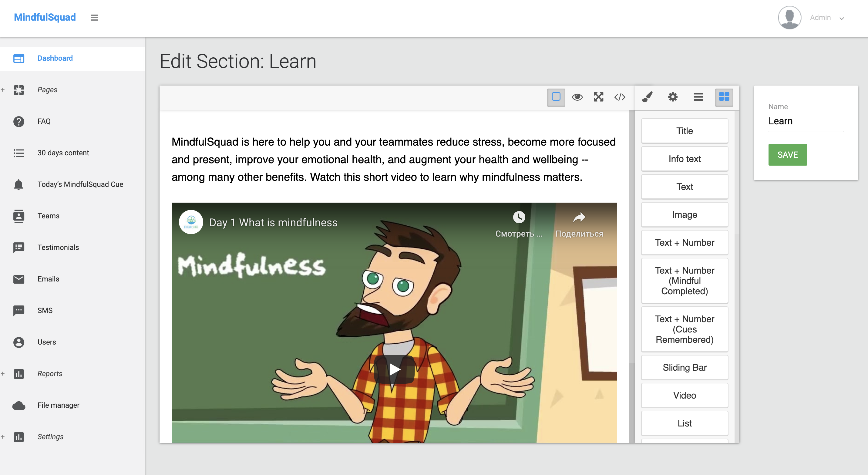
Task: Open Testimonials in the sidebar
Action: pyautogui.click(x=58, y=248)
